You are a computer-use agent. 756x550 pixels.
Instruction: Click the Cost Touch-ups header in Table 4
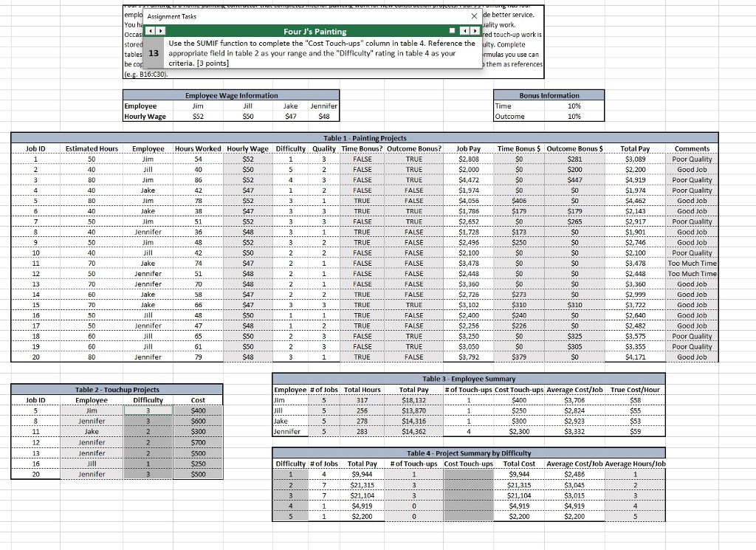click(469, 464)
